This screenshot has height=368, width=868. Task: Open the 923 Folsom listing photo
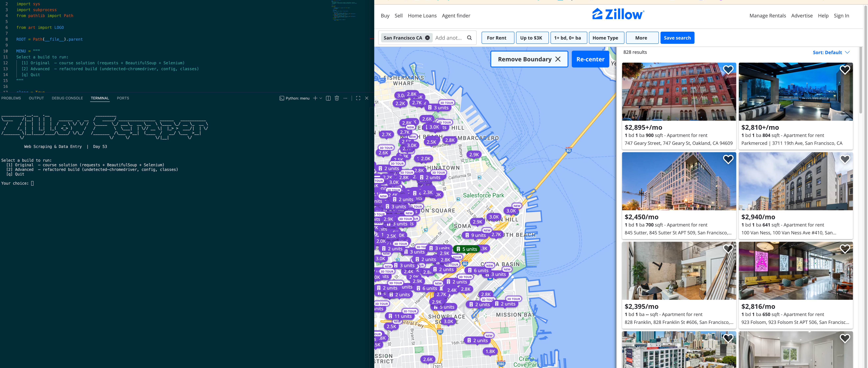[x=796, y=271]
